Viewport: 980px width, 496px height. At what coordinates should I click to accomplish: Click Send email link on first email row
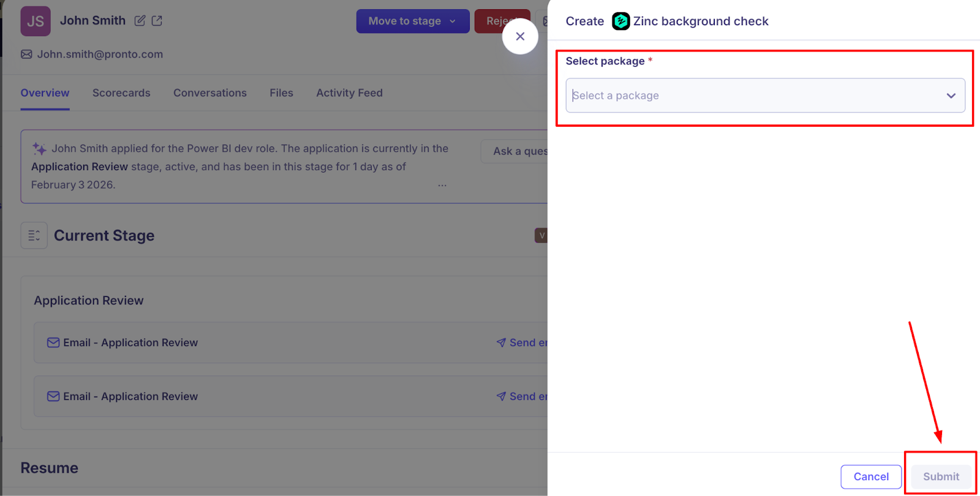522,343
